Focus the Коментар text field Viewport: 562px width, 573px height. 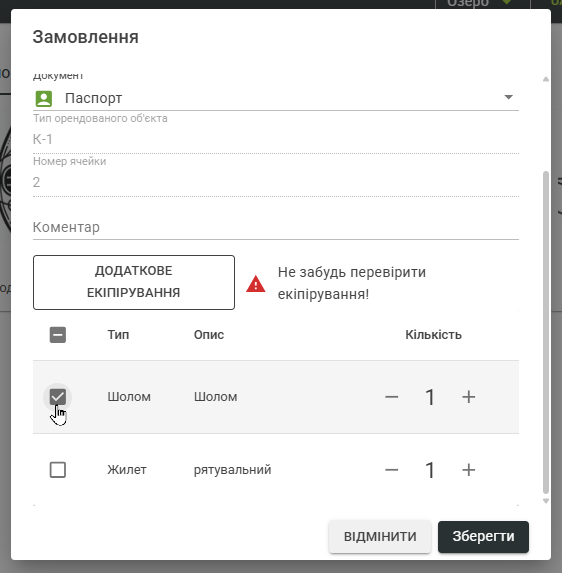pos(276,227)
